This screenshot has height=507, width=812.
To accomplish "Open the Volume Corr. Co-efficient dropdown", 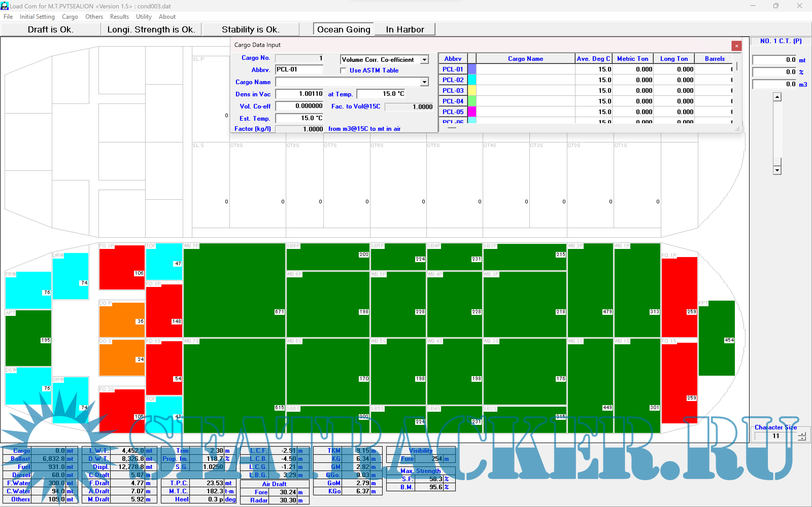I will [425, 60].
